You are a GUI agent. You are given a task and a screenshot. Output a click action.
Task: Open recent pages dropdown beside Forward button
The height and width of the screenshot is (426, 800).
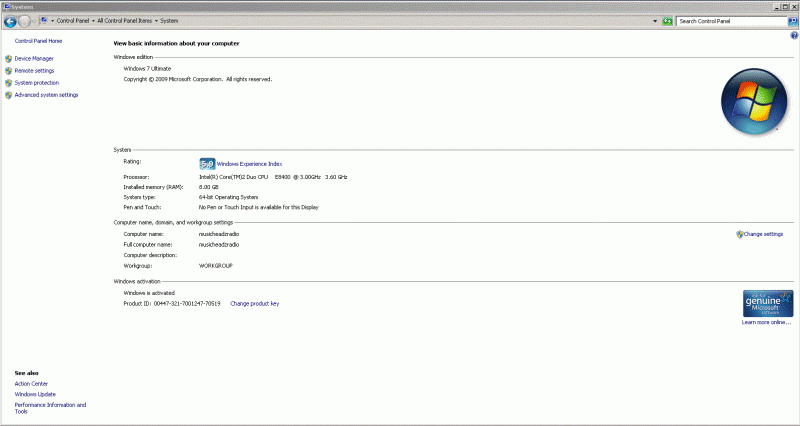(x=34, y=21)
